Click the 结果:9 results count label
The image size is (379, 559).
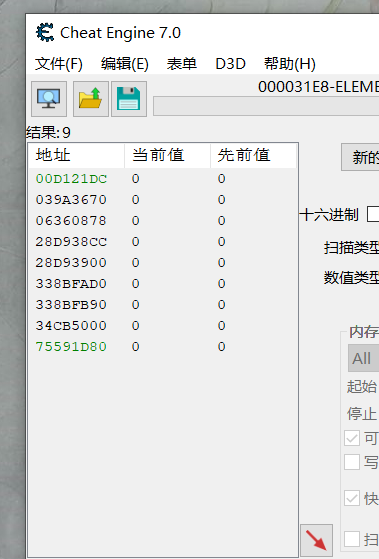coord(48,133)
